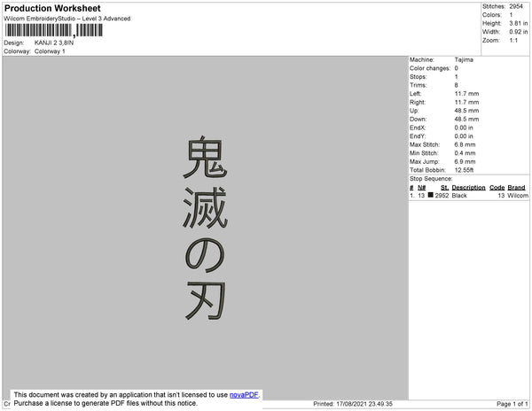
Task: Click the Down value '48.5 mm'
Action: [x=466, y=120]
